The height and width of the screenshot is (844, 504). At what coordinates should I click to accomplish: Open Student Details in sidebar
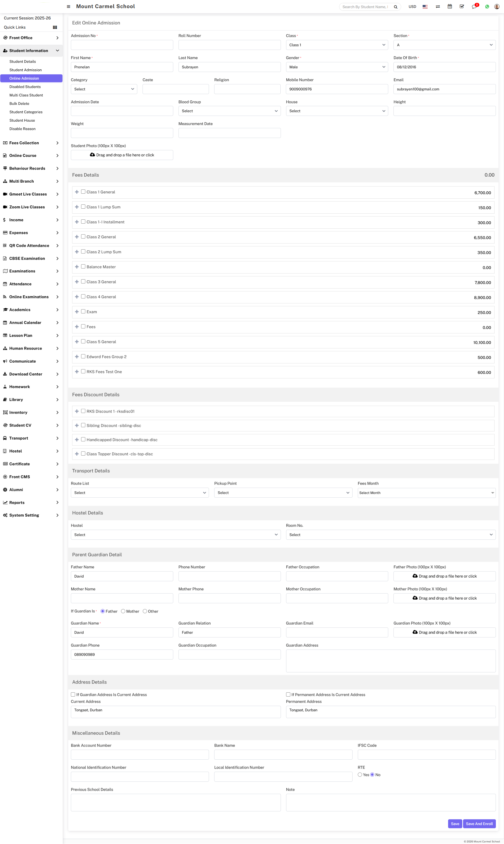[22, 61]
